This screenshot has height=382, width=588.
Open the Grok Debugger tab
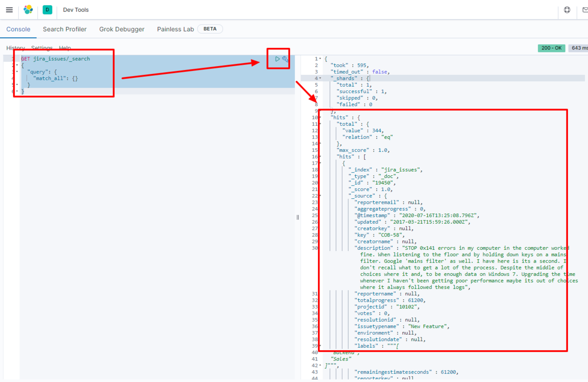(122, 29)
